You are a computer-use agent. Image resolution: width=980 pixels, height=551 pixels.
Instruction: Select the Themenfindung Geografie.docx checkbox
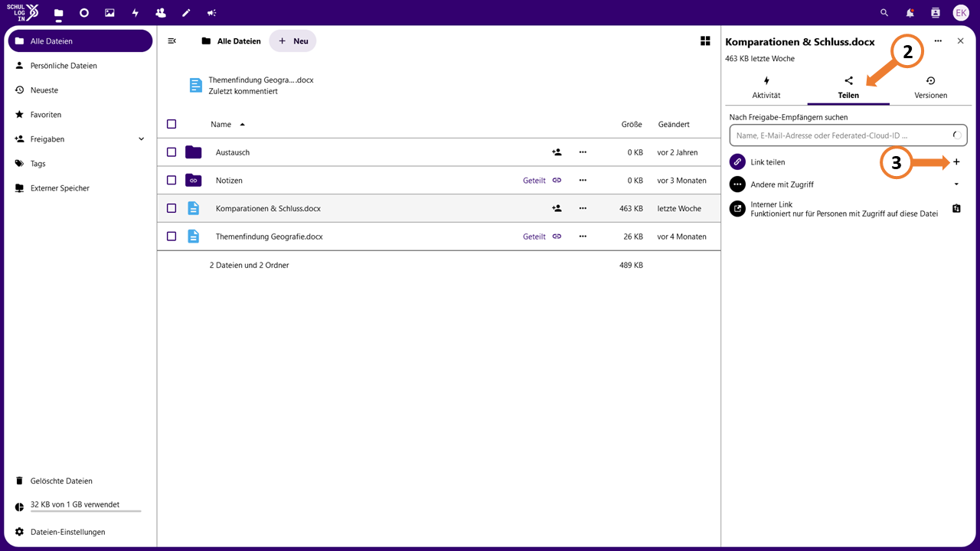pos(171,236)
